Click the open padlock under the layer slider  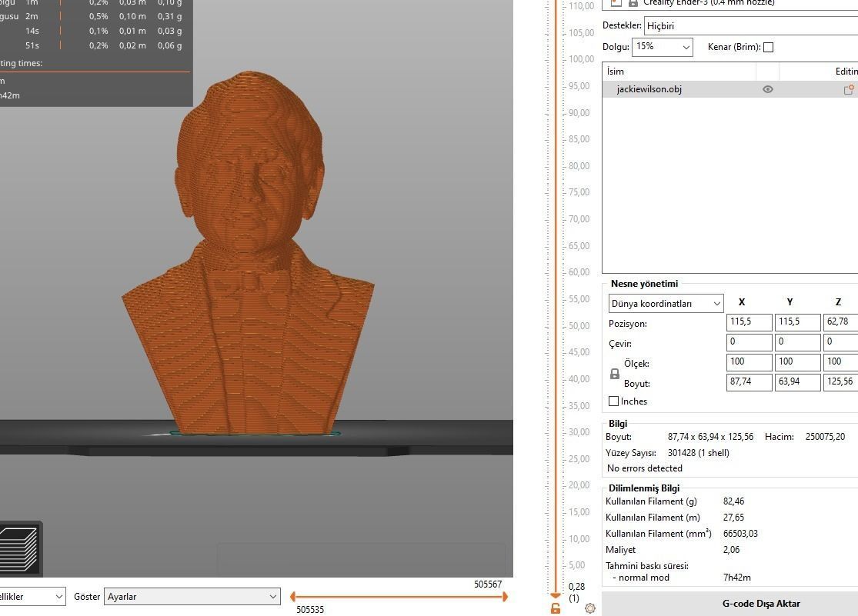(556, 608)
